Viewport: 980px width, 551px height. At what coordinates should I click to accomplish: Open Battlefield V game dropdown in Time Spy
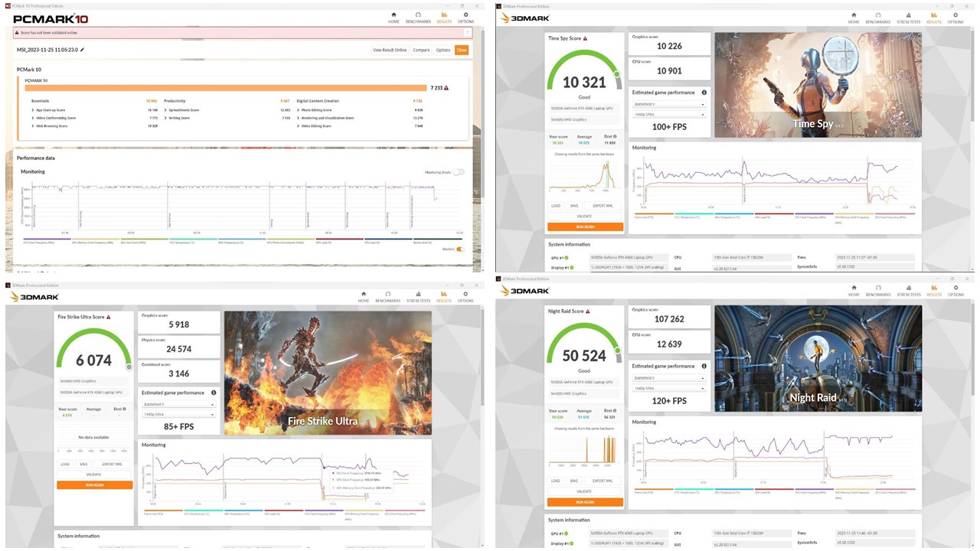(669, 104)
